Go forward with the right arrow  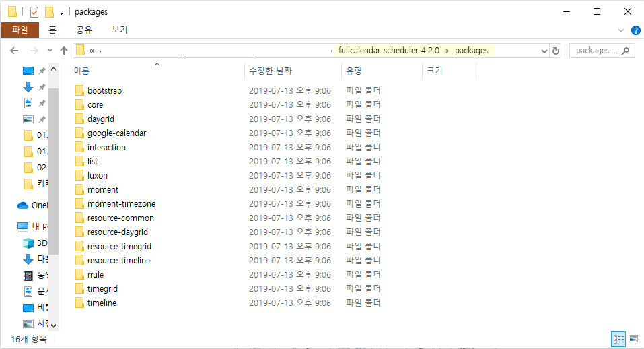[x=34, y=51]
